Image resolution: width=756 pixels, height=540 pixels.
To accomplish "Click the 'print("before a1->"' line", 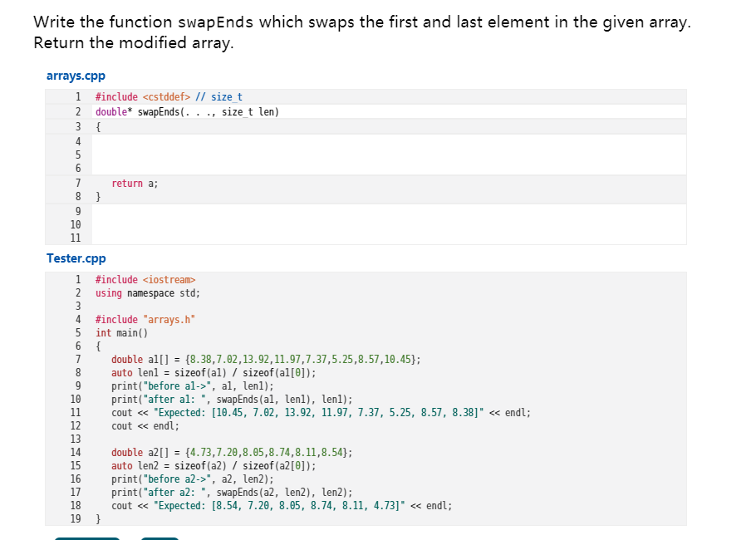I will coord(193,386).
